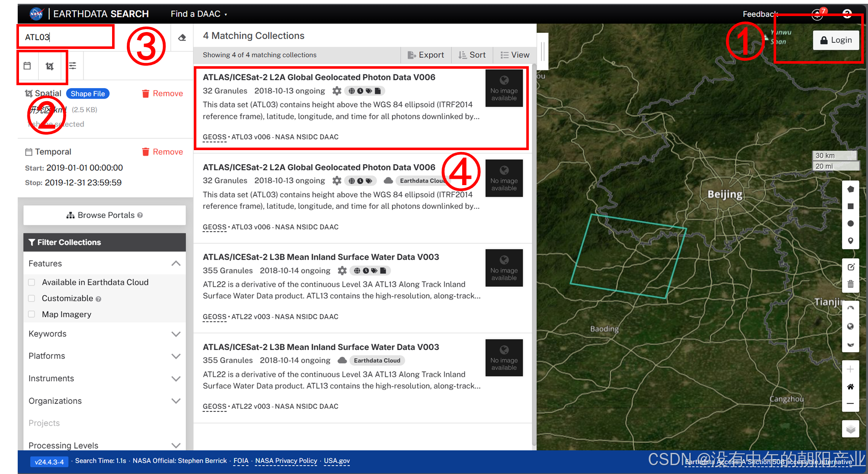The width and height of the screenshot is (868, 474).
Task: Select the point marker map tool
Action: 850,241
